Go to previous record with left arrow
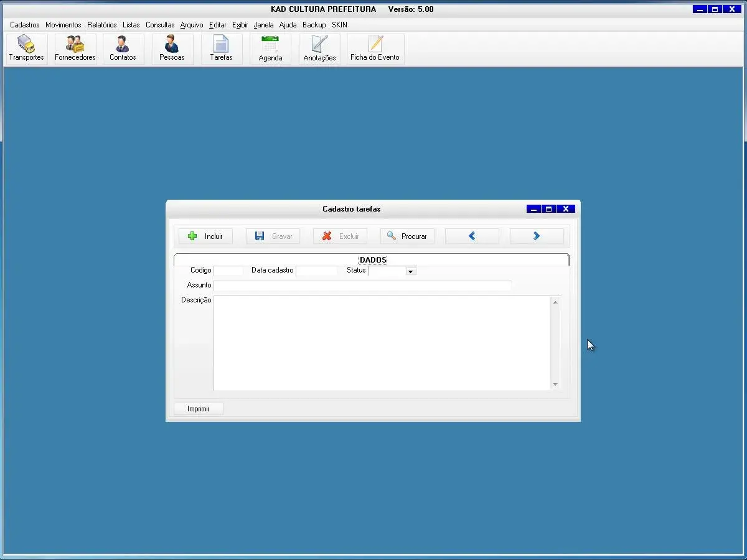Screen dimensions: 747x560 (x=472, y=236)
